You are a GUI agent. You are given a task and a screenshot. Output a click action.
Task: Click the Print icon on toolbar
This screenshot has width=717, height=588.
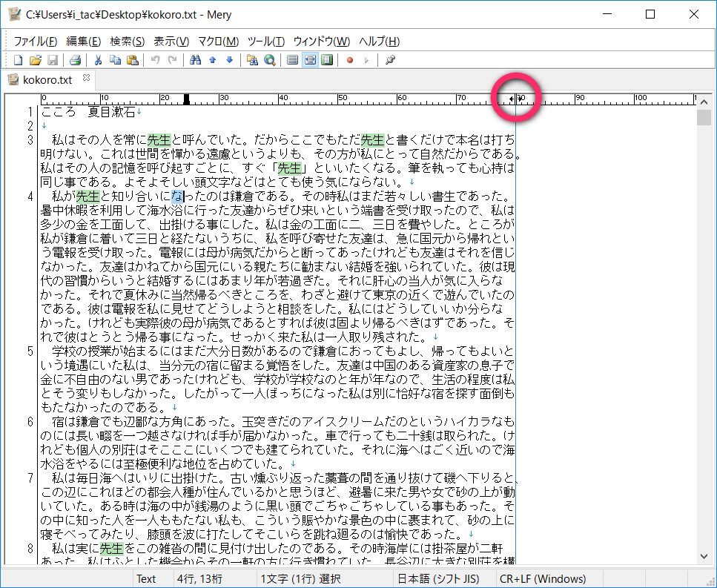[75, 60]
